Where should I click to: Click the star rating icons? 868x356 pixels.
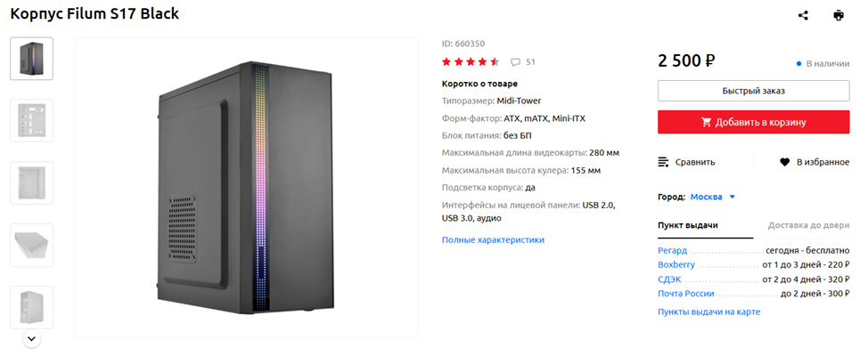(471, 62)
